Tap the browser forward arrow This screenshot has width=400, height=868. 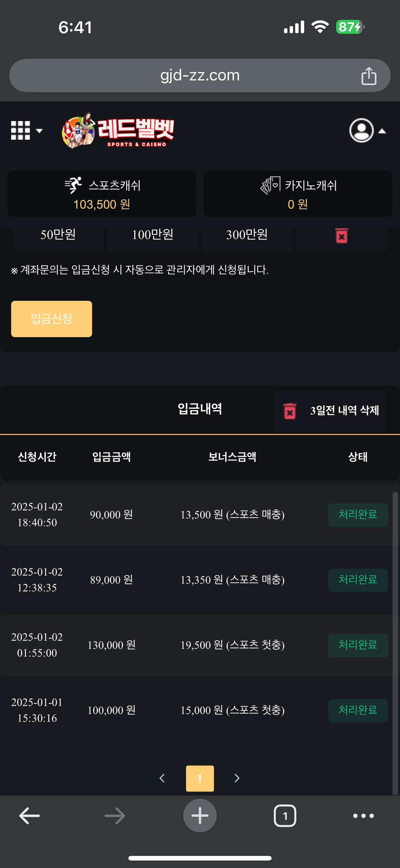114,816
